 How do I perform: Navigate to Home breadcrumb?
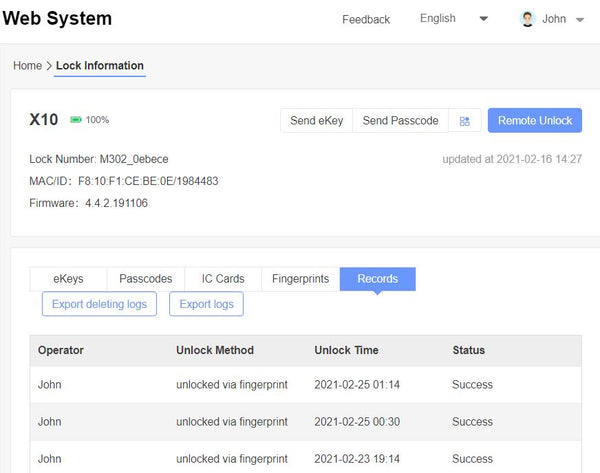[x=28, y=66]
